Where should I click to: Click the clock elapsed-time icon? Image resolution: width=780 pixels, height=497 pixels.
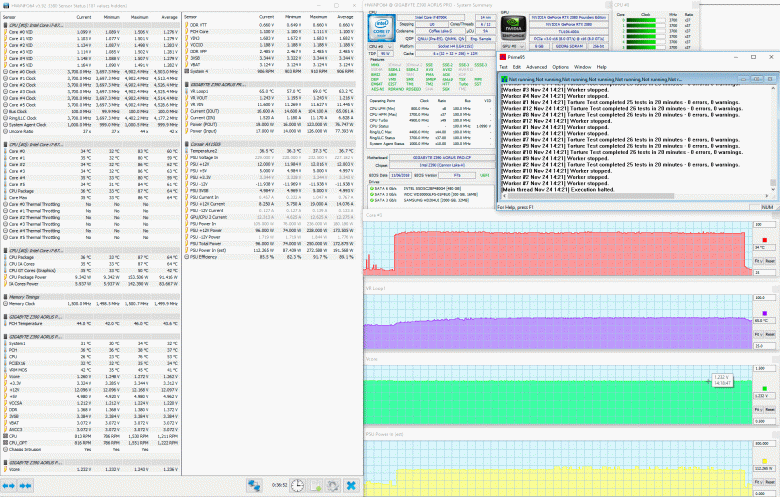coord(299,485)
